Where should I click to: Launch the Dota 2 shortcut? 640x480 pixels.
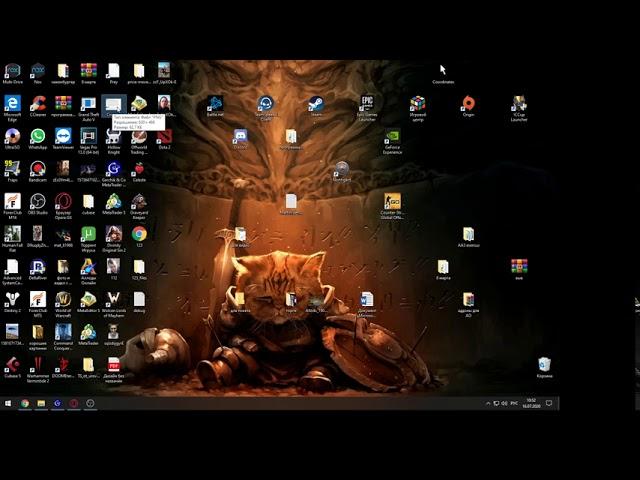click(164, 137)
